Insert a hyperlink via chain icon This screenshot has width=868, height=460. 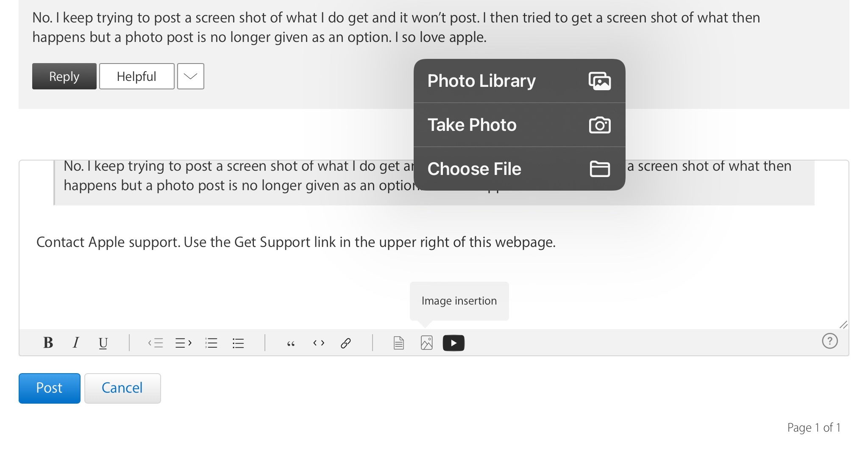346,343
